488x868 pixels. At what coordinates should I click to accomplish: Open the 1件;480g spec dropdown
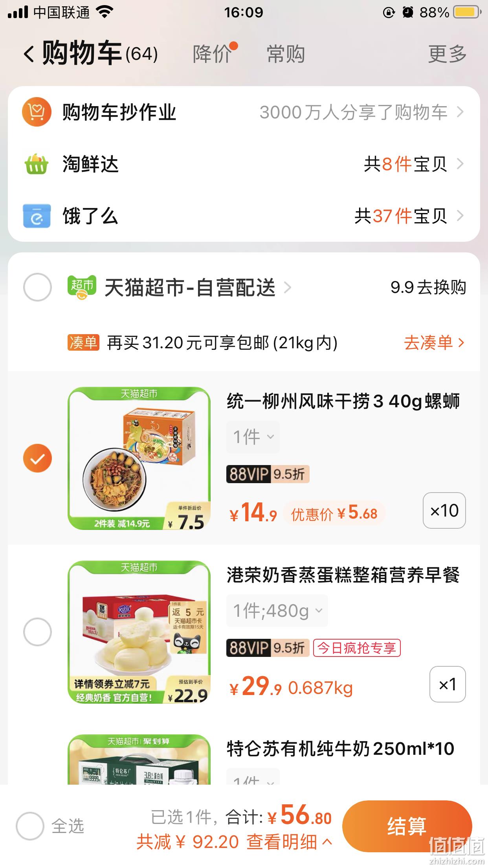point(277,611)
